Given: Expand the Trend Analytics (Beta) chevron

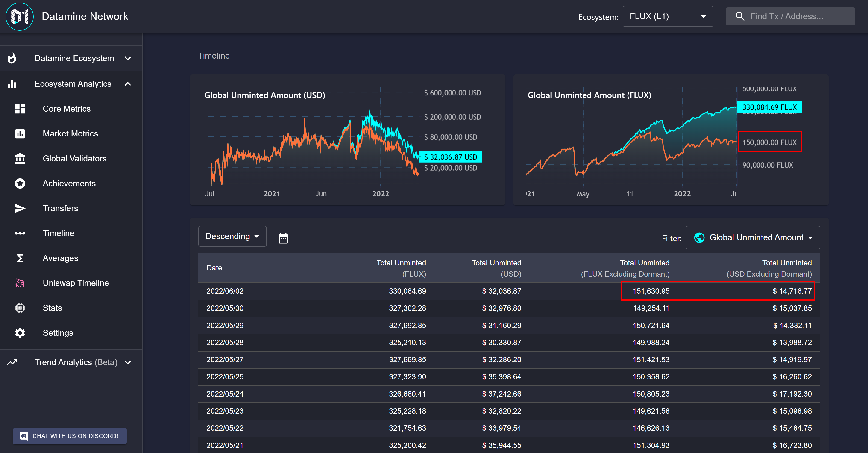Looking at the screenshot, I should click(x=128, y=362).
